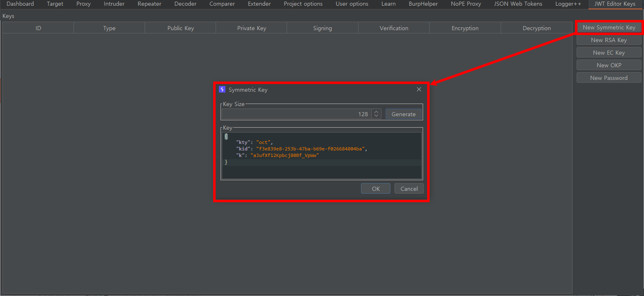
Task: Click the Verification column header
Action: (394, 28)
